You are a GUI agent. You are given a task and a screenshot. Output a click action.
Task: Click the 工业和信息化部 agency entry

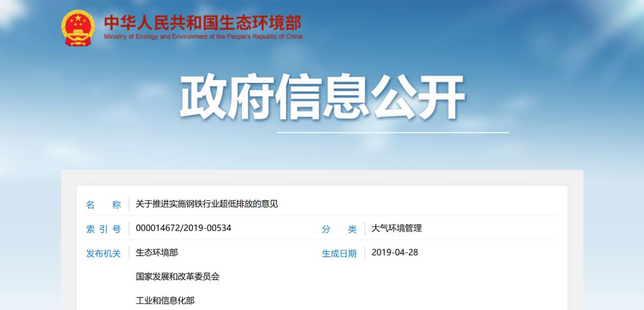click(165, 300)
